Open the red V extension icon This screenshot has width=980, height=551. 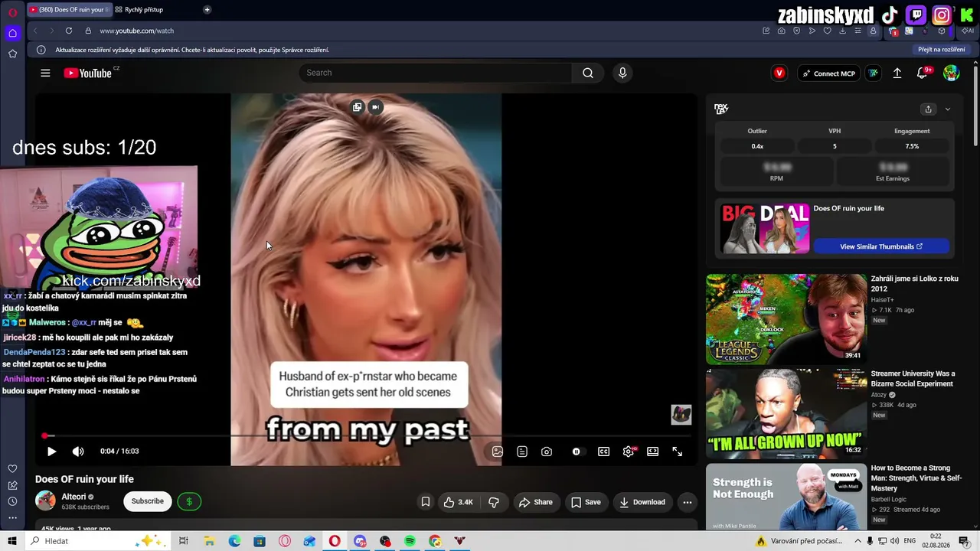click(779, 73)
